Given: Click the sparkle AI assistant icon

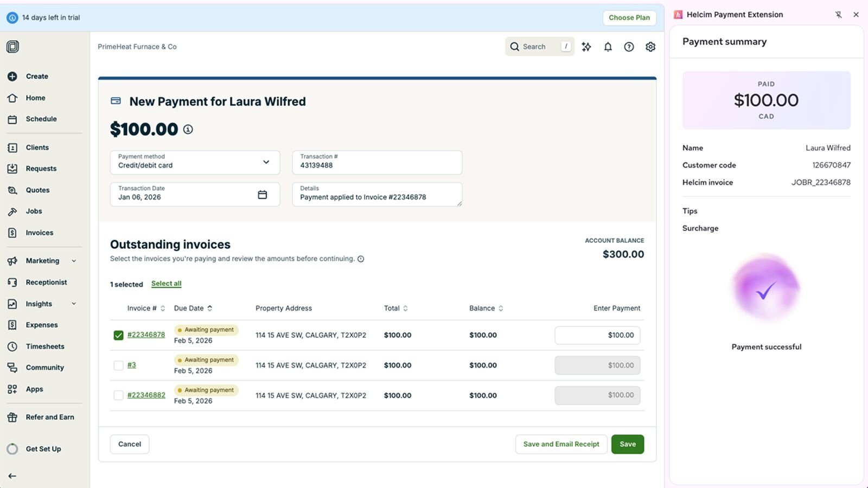Looking at the screenshot, I should point(586,47).
